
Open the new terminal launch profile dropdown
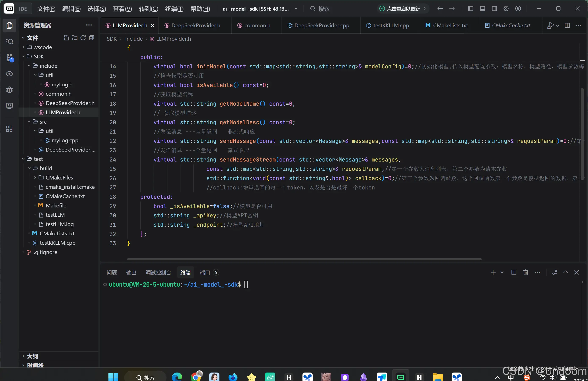click(x=502, y=272)
